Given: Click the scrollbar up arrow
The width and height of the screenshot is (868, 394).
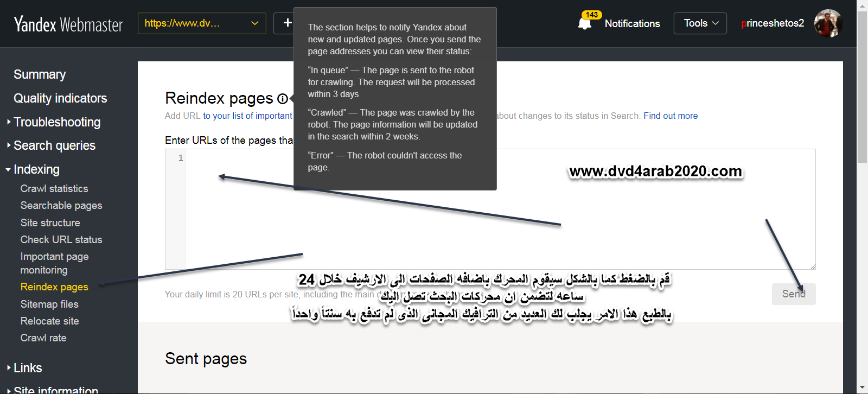Looking at the screenshot, I should tap(862, 5).
